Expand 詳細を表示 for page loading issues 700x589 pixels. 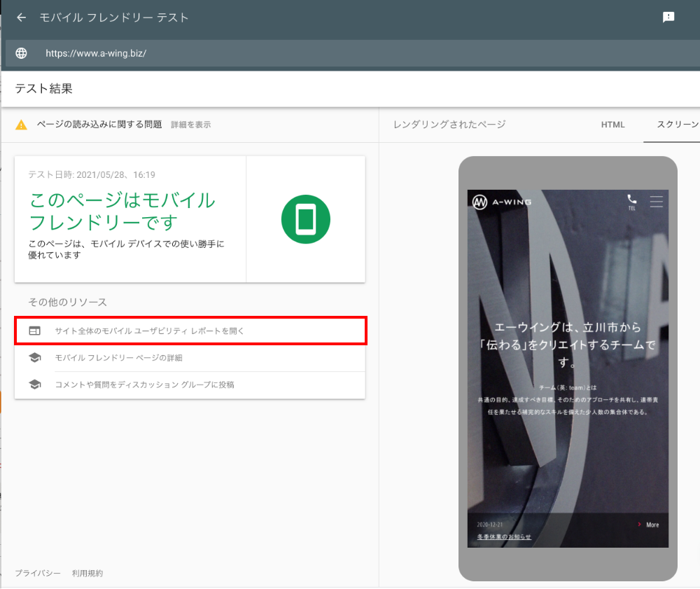point(190,125)
